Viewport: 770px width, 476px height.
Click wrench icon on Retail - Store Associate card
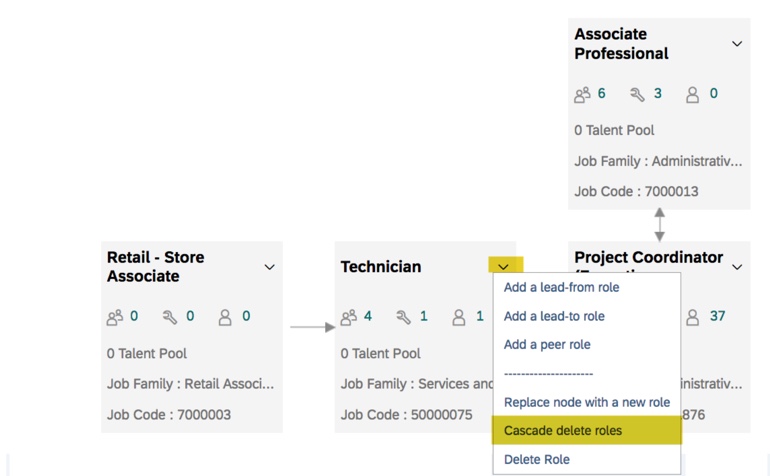pyautogui.click(x=170, y=317)
